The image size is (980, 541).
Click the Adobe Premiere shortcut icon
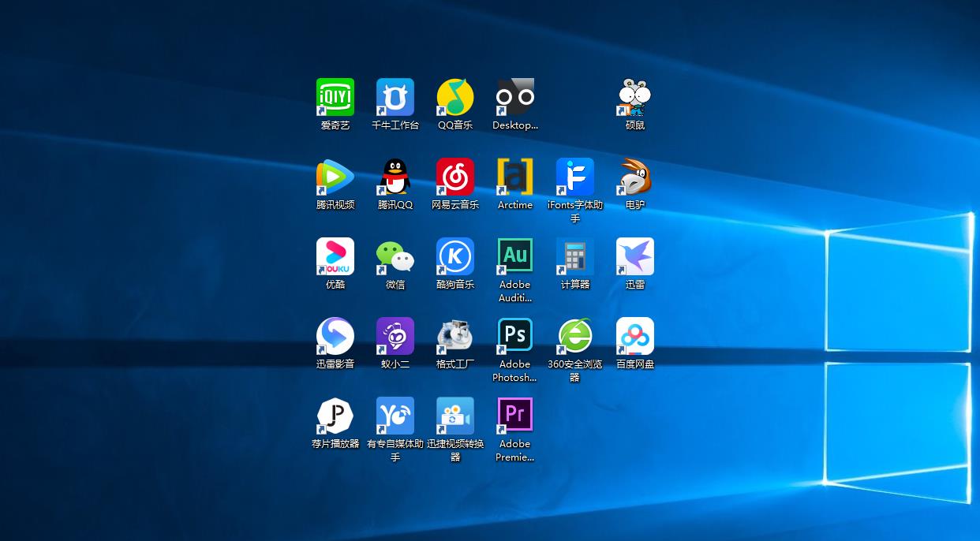[x=515, y=416]
